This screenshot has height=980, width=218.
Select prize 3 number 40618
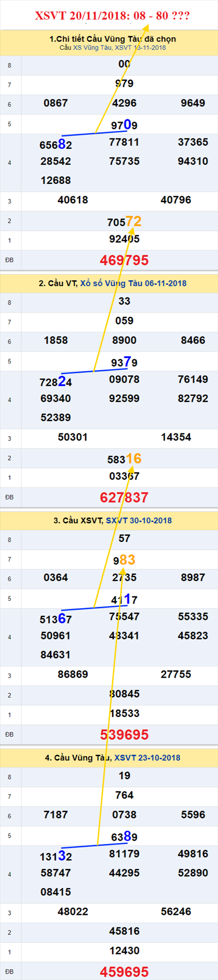(73, 200)
